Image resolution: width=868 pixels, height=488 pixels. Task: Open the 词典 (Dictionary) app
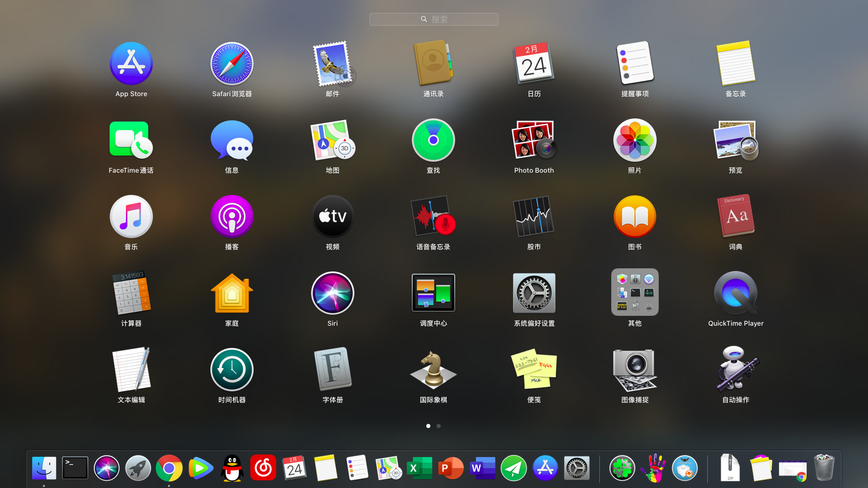pyautogui.click(x=735, y=217)
